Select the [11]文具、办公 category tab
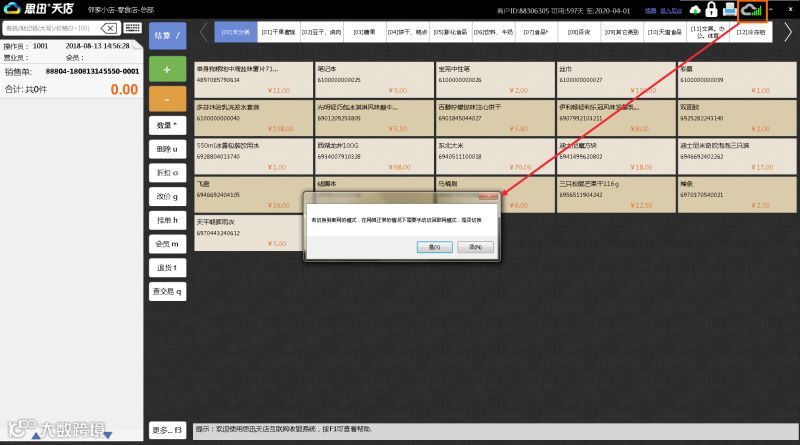The width and height of the screenshot is (800, 445). click(x=707, y=32)
